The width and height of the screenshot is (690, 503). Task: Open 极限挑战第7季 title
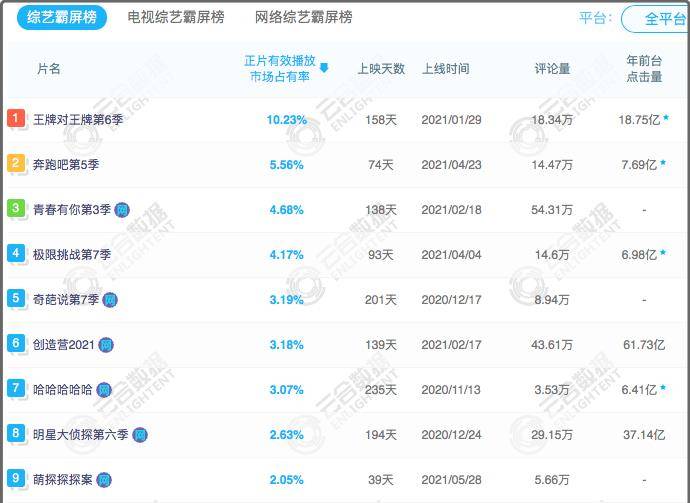pyautogui.click(x=72, y=254)
